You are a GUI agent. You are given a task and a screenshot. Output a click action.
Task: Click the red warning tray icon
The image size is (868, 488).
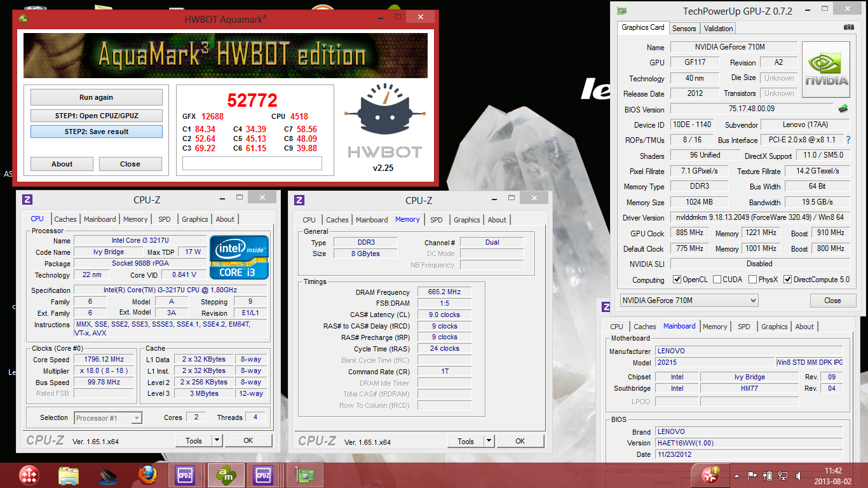(x=711, y=475)
